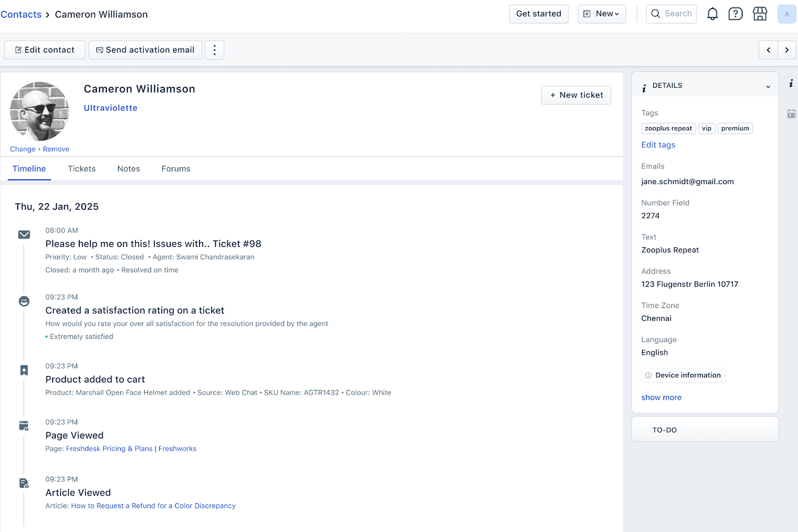Viewport: 798px width, 532px height.
Task: Open the Ultraviolette company link
Action: [110, 108]
